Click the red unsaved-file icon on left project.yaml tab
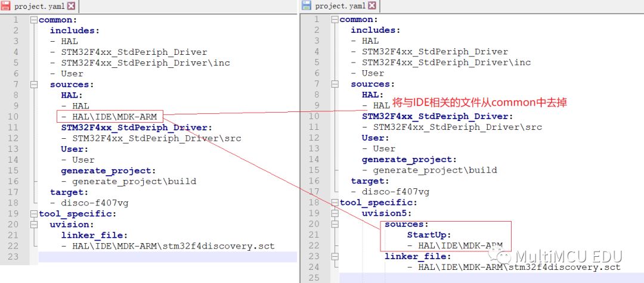This screenshot has height=283, width=644. (x=5, y=6)
